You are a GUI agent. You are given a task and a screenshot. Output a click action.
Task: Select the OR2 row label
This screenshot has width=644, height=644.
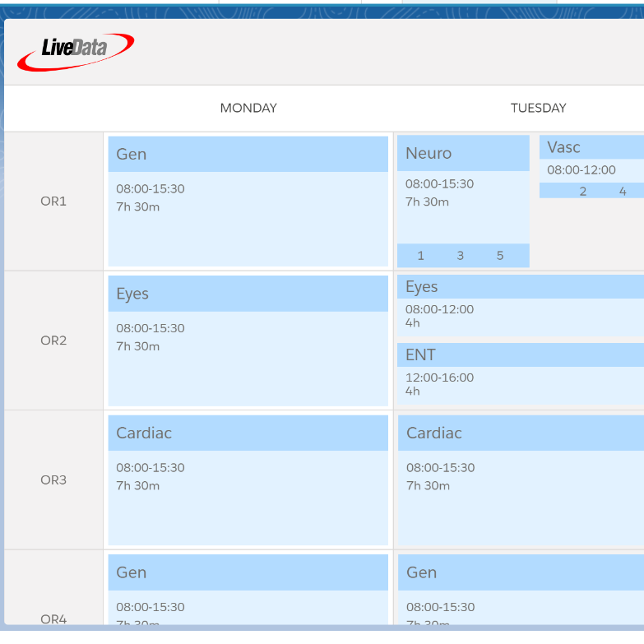(x=53, y=341)
